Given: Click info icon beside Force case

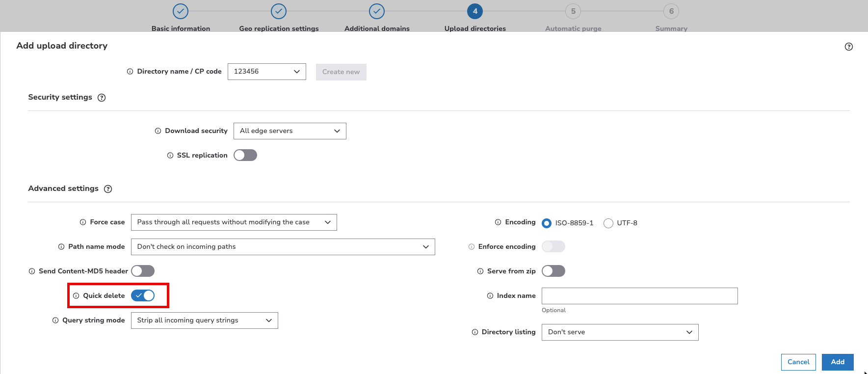Looking at the screenshot, I should tap(83, 222).
